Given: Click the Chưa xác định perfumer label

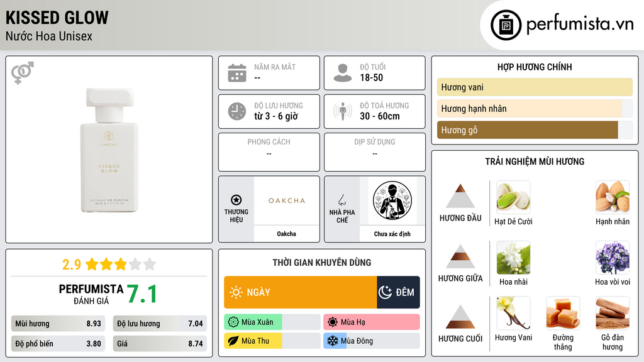Looking at the screenshot, I should pyautogui.click(x=392, y=234).
